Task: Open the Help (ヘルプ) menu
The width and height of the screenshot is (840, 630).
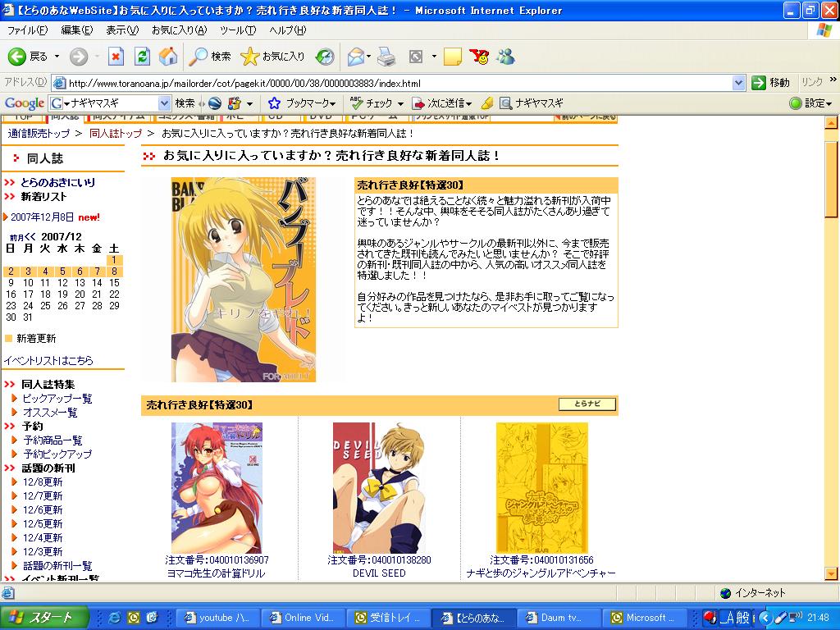Action: pos(287,30)
